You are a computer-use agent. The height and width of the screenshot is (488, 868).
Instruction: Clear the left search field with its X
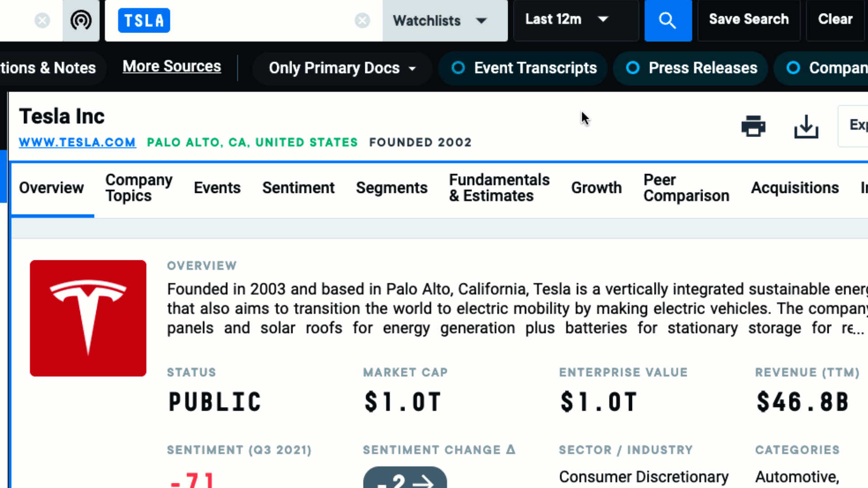coord(42,20)
